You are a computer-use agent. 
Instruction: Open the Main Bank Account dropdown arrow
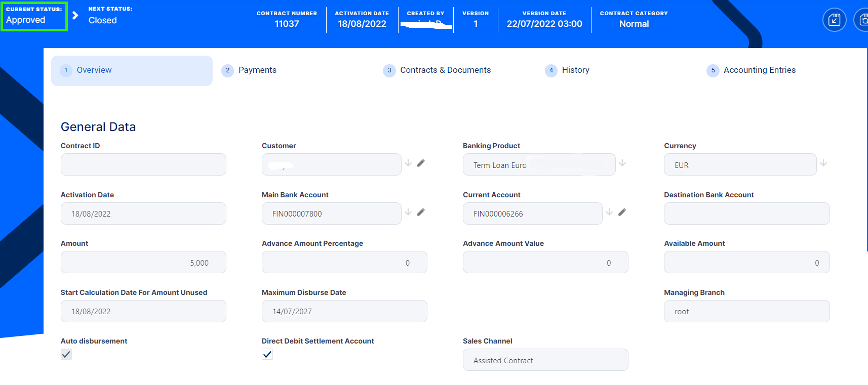point(408,212)
